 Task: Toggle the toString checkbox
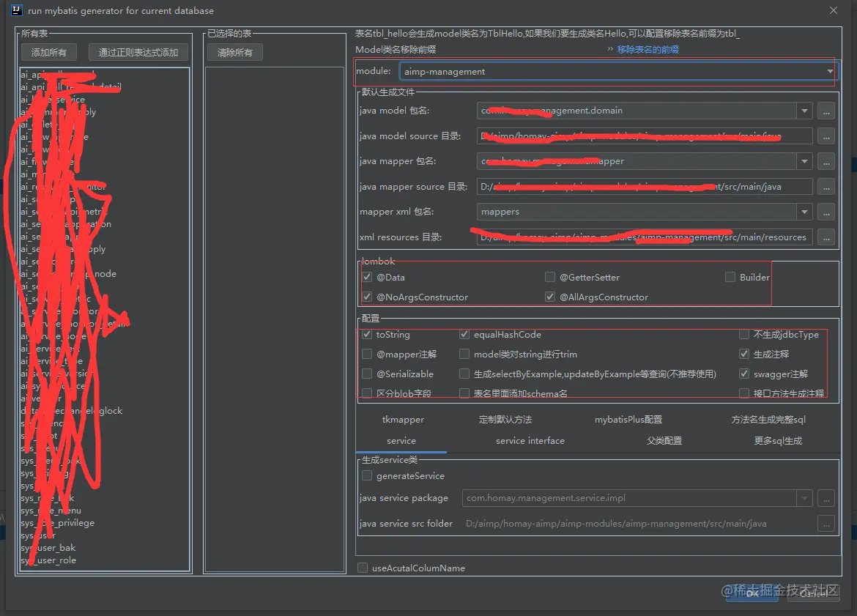click(367, 334)
